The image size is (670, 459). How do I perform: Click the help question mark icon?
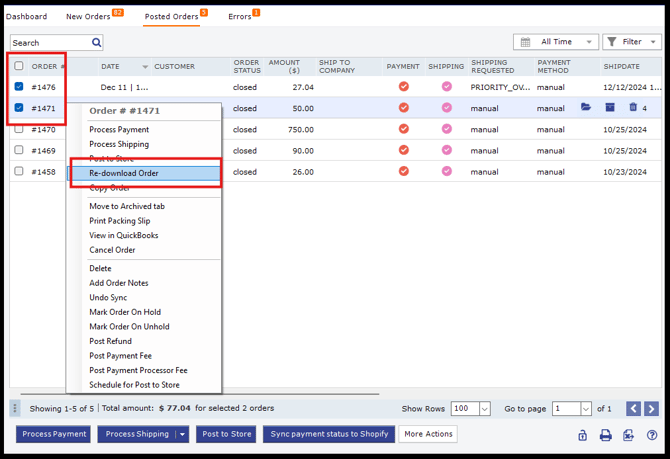(x=652, y=435)
